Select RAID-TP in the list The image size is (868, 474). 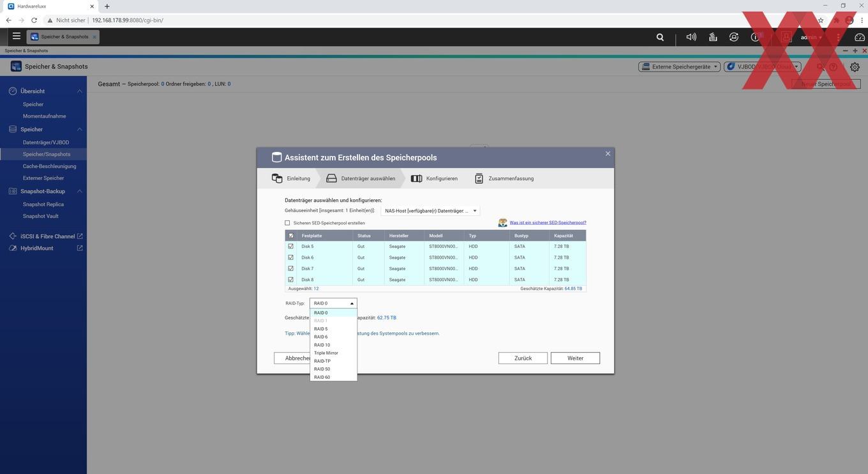click(333, 361)
